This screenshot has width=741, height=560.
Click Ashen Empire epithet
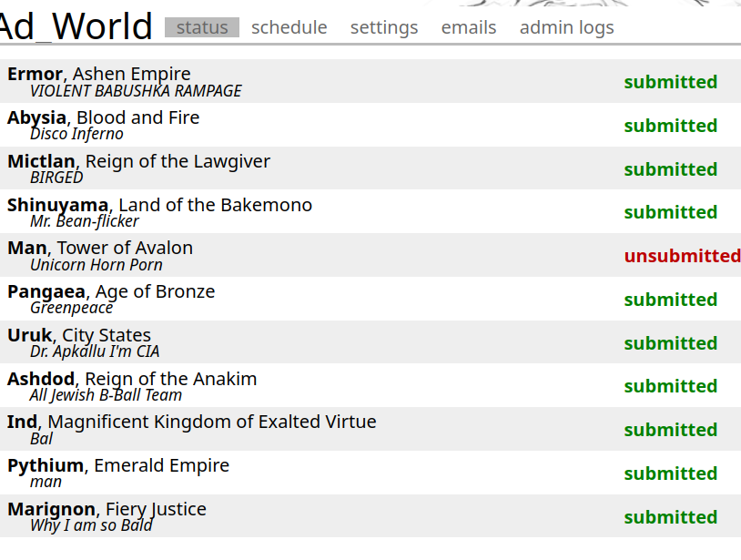coord(131,74)
